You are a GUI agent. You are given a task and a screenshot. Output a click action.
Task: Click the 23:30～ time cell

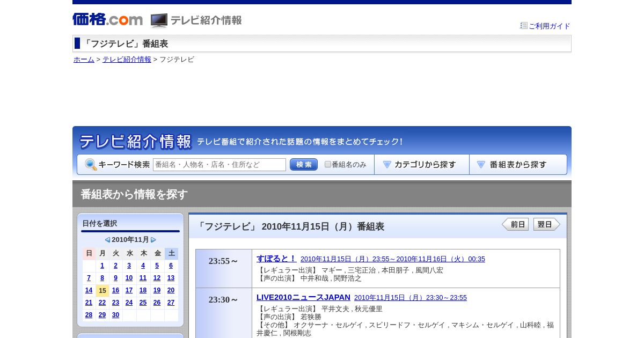click(x=224, y=313)
